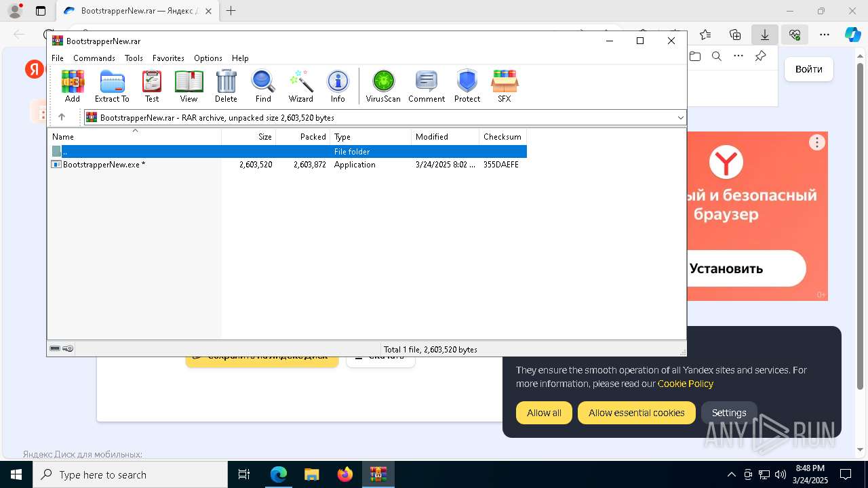The width and height of the screenshot is (868, 488).
Task: Open the Help menu
Action: click(x=240, y=58)
